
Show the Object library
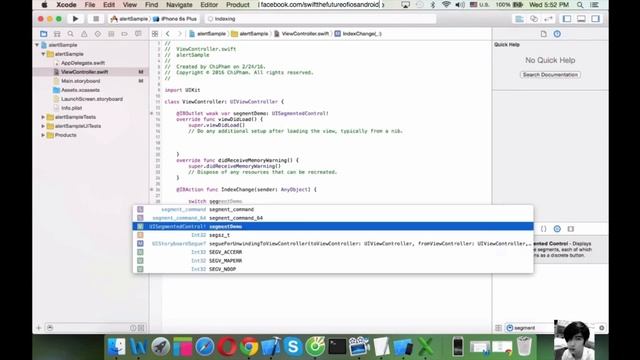click(x=557, y=229)
